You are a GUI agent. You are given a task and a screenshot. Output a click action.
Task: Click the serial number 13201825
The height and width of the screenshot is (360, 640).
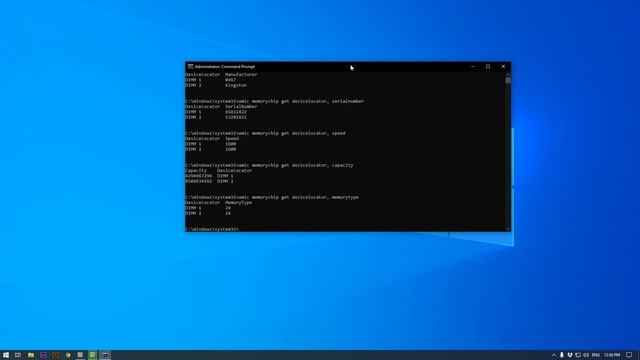236,117
